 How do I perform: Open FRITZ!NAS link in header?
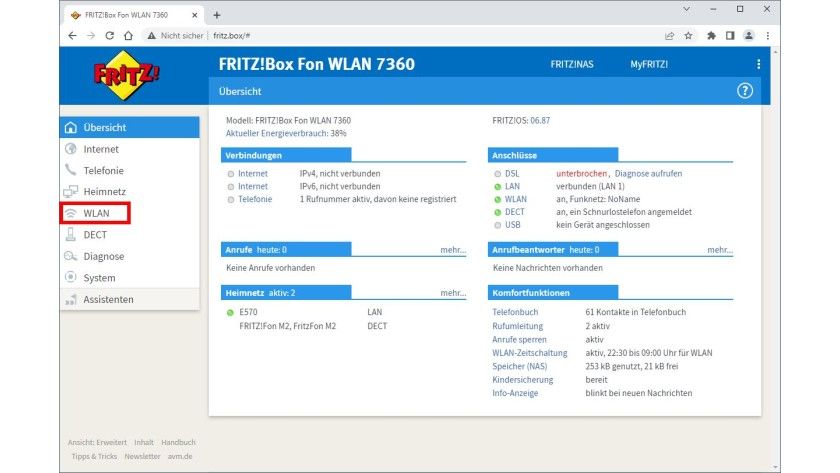click(572, 64)
